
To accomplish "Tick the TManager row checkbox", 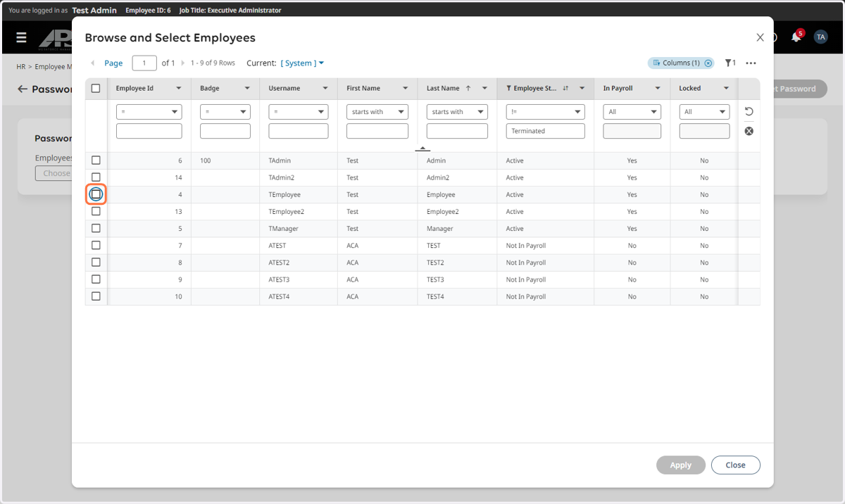I will pos(96,228).
